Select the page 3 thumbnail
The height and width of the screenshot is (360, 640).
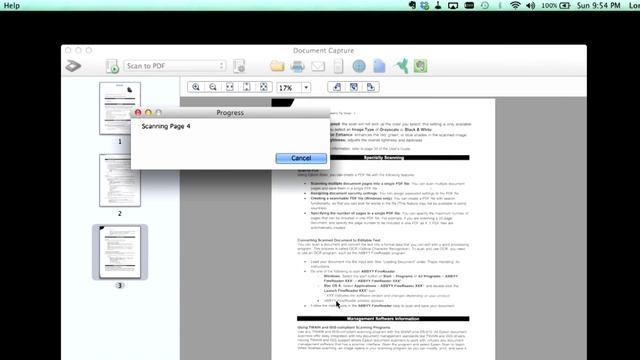coord(120,252)
